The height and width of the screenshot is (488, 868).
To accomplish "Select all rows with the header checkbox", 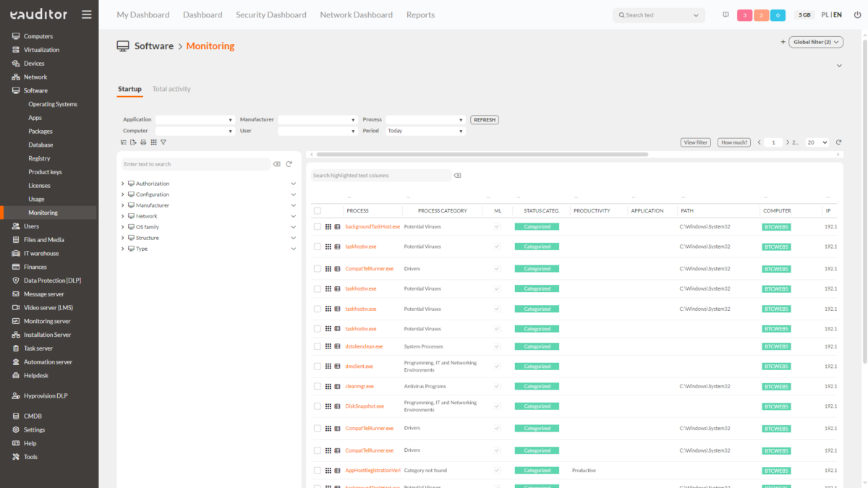I will [x=317, y=210].
